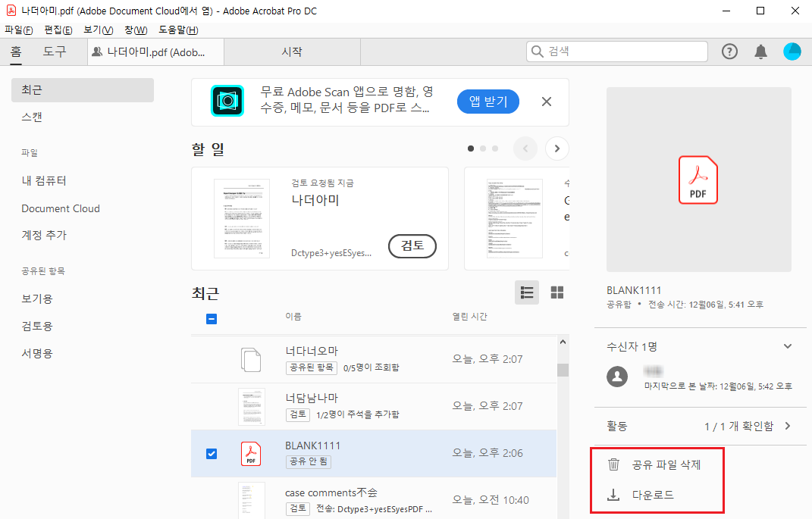The width and height of the screenshot is (812, 519).
Task: Click the 나더아미 card thumbnail
Action: [242, 218]
